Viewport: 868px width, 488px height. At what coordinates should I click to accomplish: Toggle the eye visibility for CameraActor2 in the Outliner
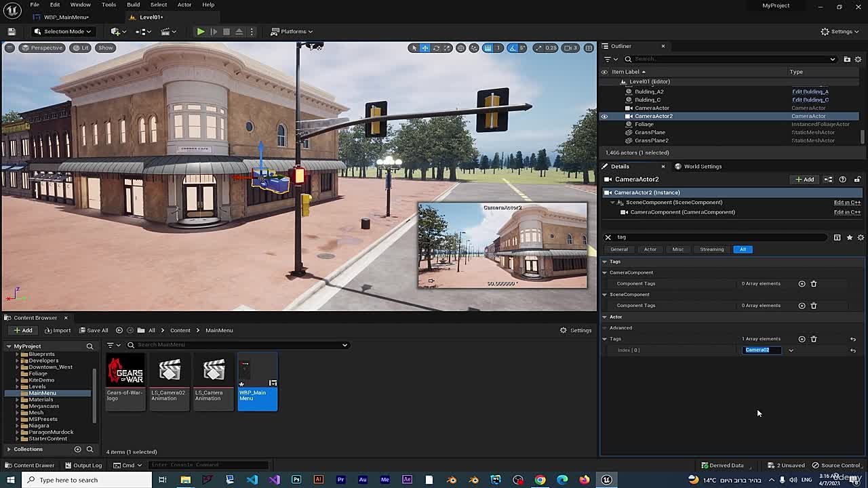[604, 116]
